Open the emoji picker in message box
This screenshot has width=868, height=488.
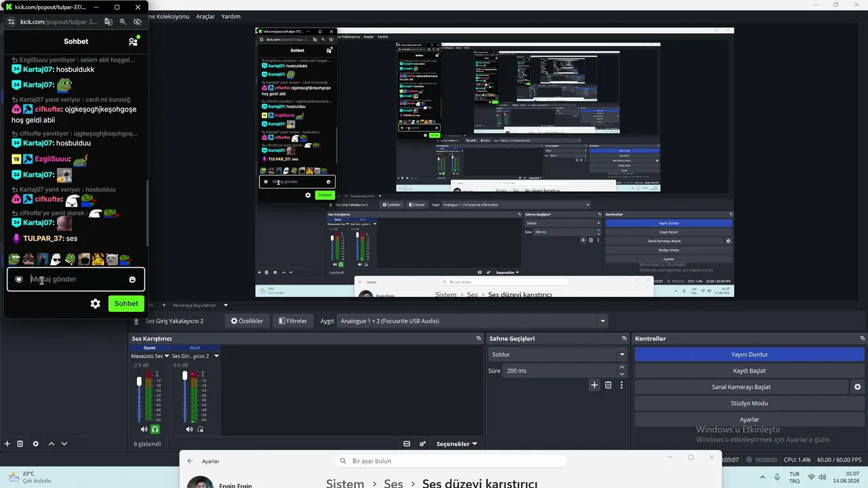pyautogui.click(x=132, y=279)
